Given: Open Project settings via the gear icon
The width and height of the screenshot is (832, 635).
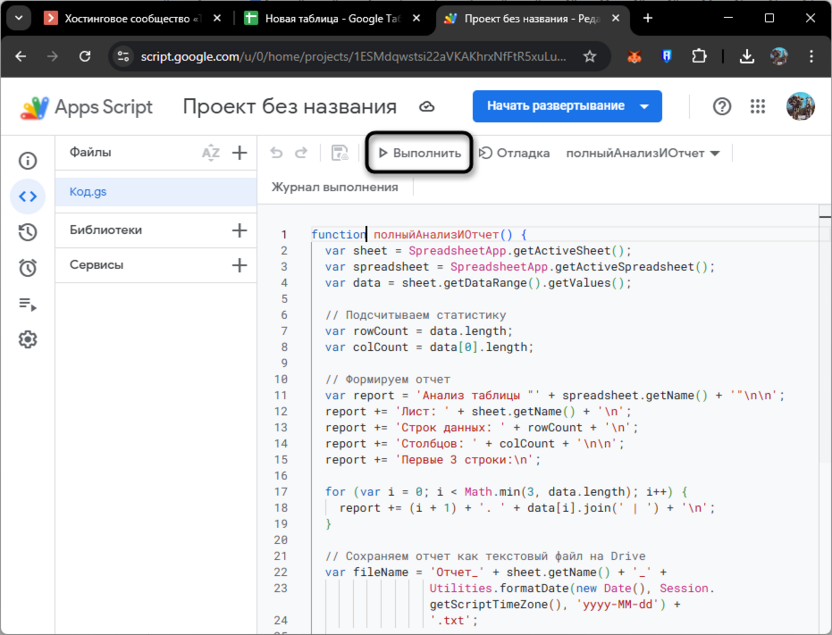Looking at the screenshot, I should pos(28,339).
